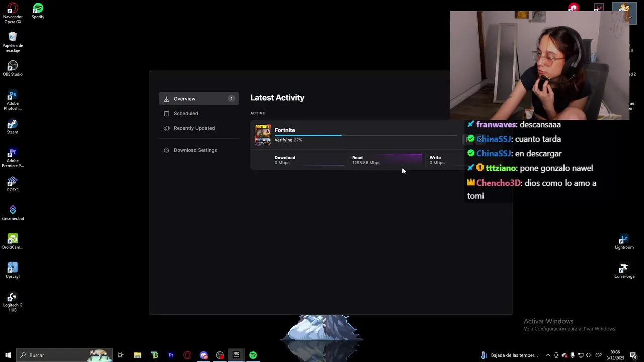Image resolution: width=644 pixels, height=362 pixels.
Task: Open the clock and calendar flyout
Action: click(x=615, y=355)
